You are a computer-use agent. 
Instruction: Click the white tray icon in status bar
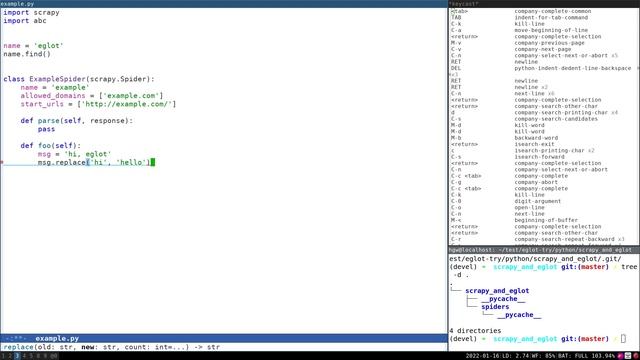coord(628,356)
